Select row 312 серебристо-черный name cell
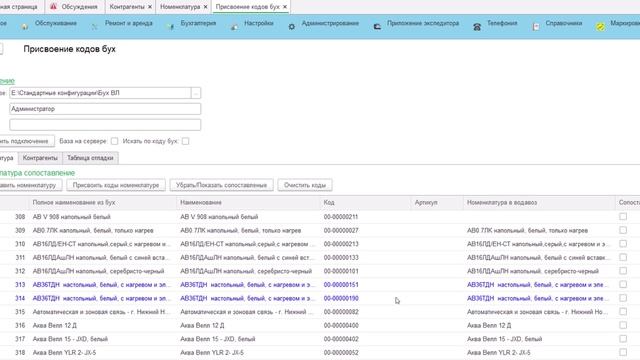 click(x=246, y=271)
